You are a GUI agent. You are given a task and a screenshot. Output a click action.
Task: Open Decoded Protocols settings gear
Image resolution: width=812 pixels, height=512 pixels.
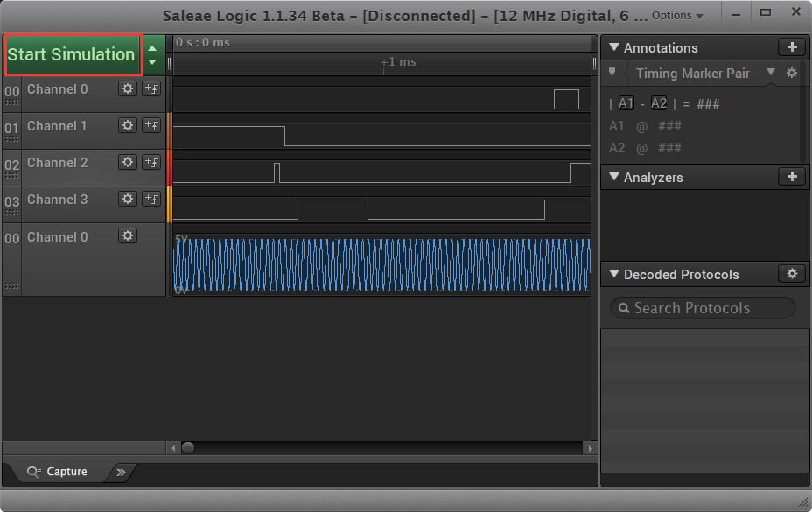pyautogui.click(x=792, y=274)
